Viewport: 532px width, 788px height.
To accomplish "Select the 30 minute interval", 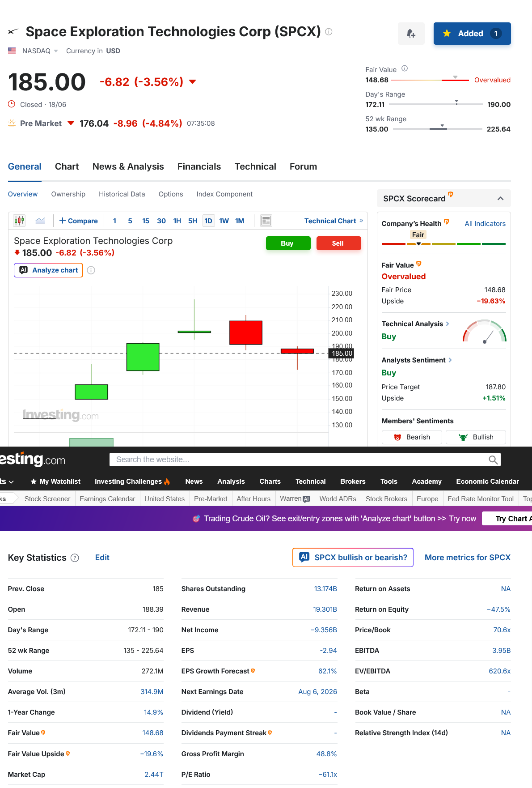I will coord(161,221).
